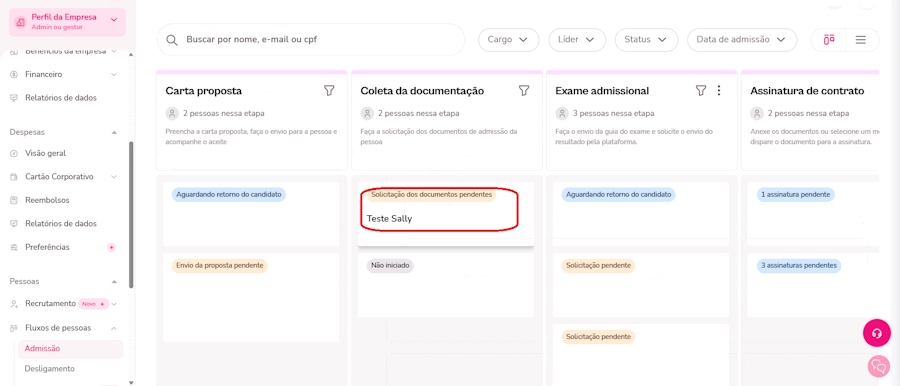Click the Visão geral gauge icon
Viewport: 900px width, 386px height.
point(14,153)
